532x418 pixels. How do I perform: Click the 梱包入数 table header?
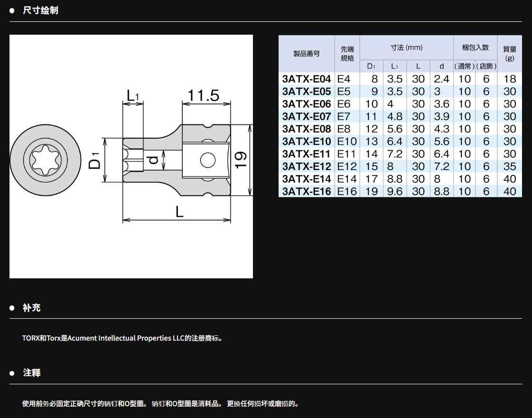point(475,47)
